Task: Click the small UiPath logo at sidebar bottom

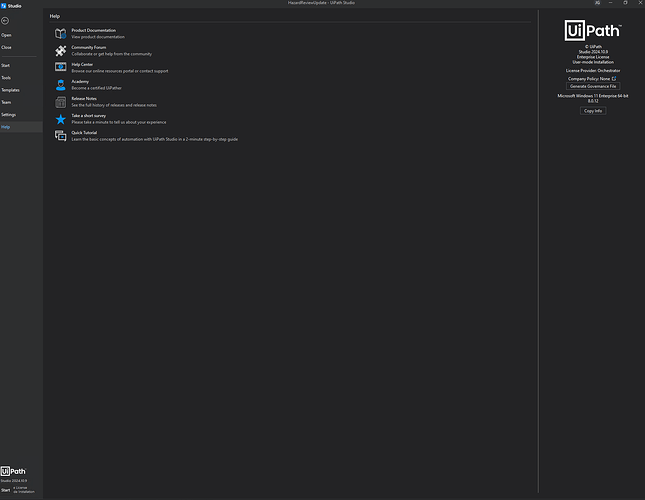Action: click(x=13, y=471)
